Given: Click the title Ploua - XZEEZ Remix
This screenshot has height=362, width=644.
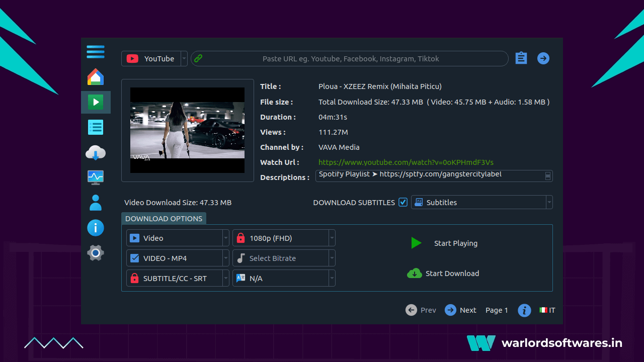Looking at the screenshot, I should [380, 86].
